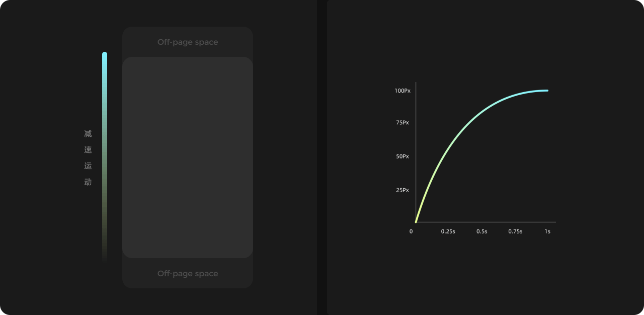This screenshot has width=644, height=315.
Task: Click the dark divider between the two panels
Action: (x=322, y=157)
